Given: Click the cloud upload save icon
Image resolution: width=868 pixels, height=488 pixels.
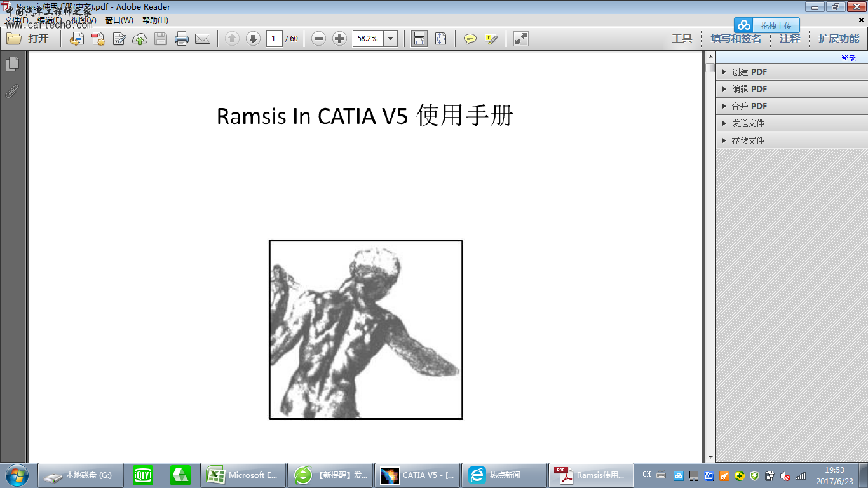Looking at the screenshot, I should click(x=140, y=39).
